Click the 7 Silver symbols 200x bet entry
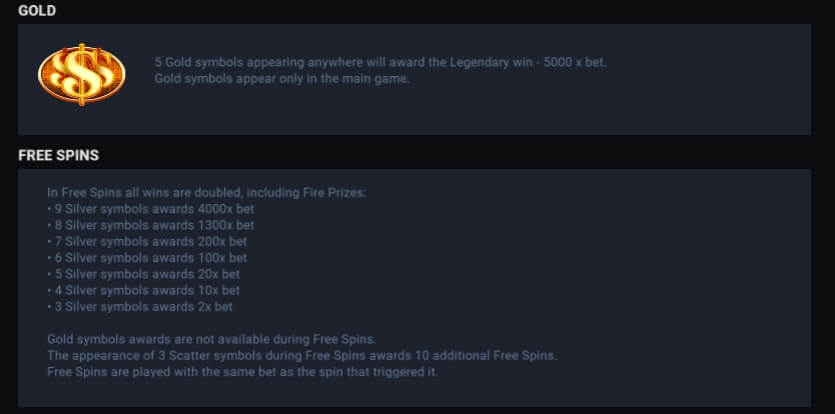Image resolution: width=835 pixels, height=414 pixels. tap(147, 241)
